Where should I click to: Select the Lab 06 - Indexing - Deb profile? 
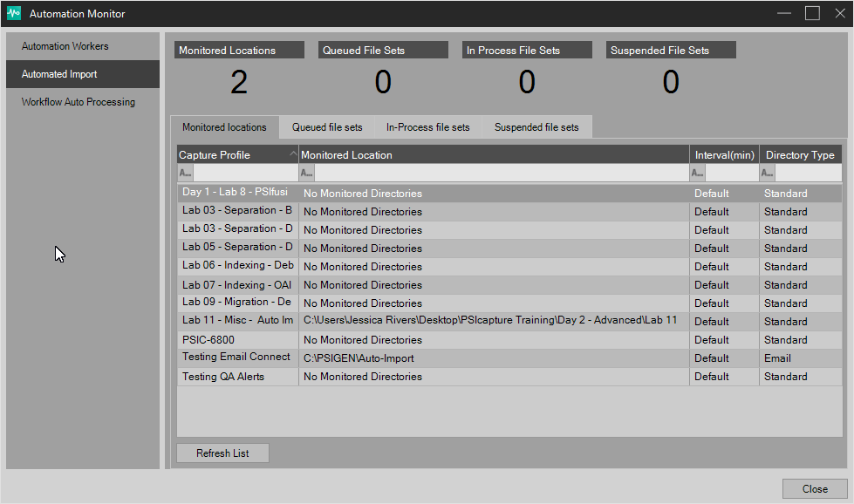pyautogui.click(x=237, y=265)
